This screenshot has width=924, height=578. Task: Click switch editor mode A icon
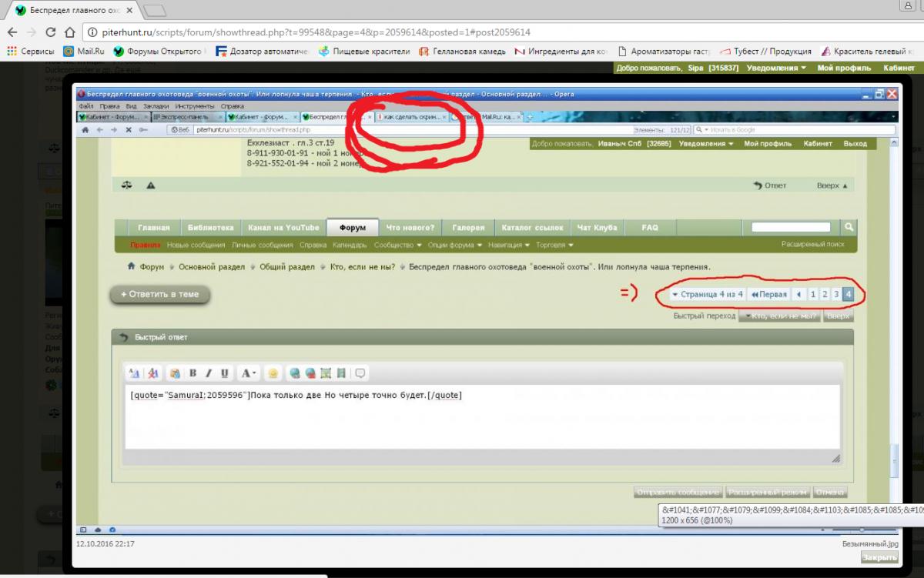point(135,373)
